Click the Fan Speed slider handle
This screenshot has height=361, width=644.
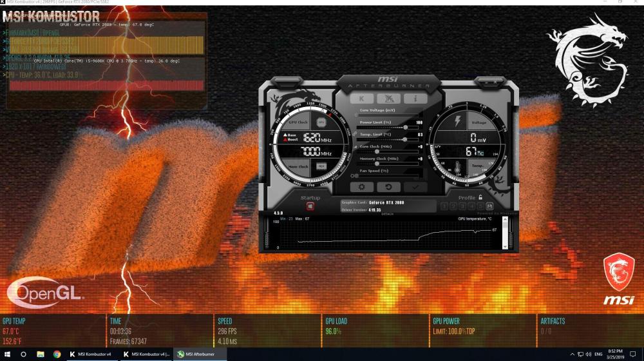click(x=357, y=175)
